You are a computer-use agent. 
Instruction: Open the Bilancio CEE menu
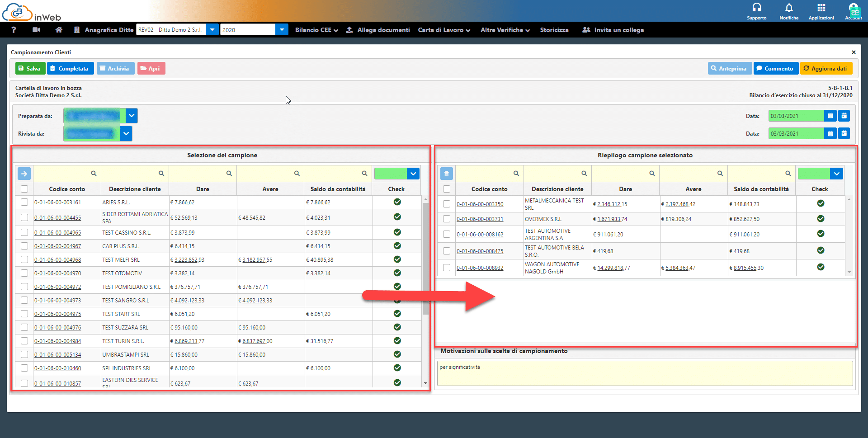click(316, 30)
